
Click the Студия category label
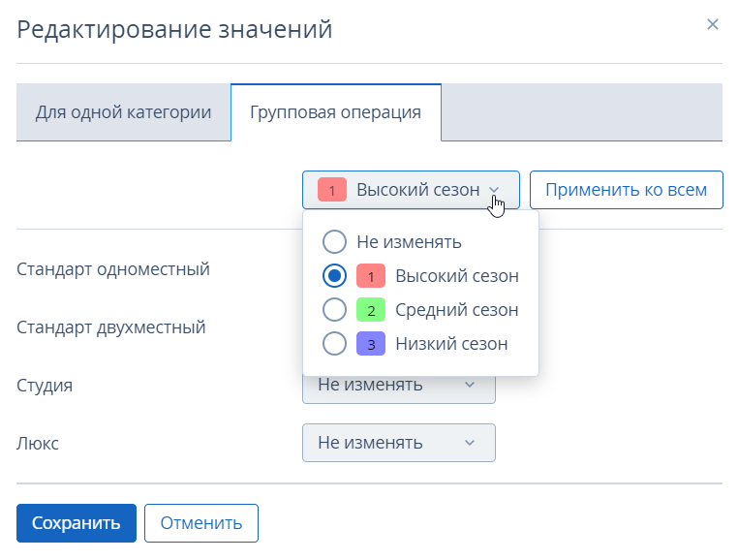[x=45, y=386]
